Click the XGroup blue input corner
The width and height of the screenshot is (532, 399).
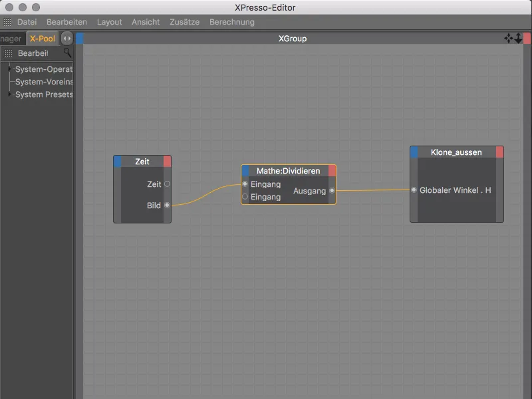coord(80,39)
